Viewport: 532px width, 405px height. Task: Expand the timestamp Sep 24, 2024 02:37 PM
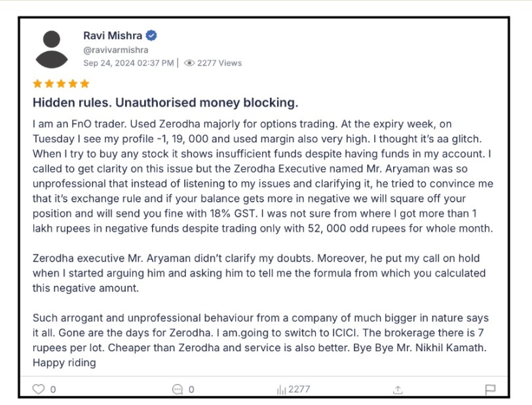click(x=128, y=63)
